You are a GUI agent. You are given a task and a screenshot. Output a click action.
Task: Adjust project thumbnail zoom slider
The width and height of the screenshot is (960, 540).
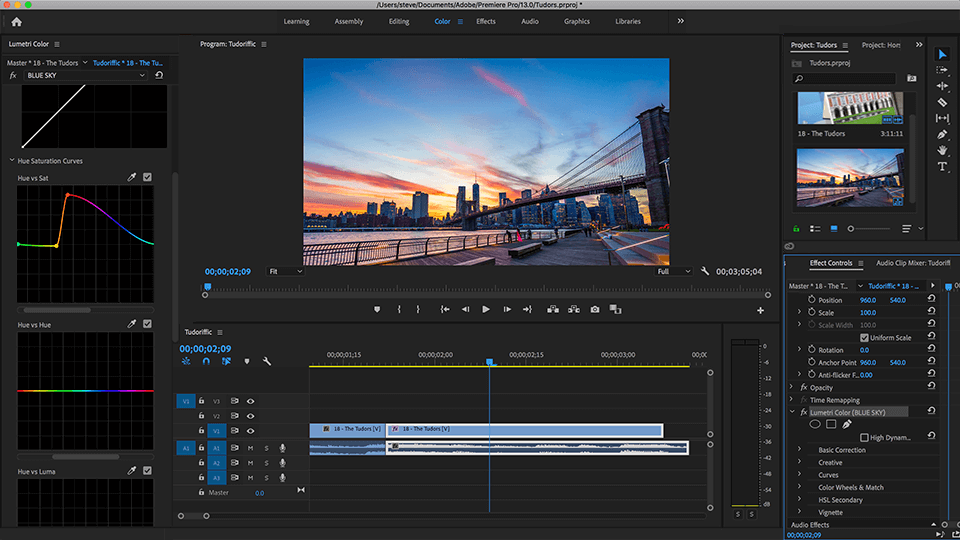coord(850,229)
